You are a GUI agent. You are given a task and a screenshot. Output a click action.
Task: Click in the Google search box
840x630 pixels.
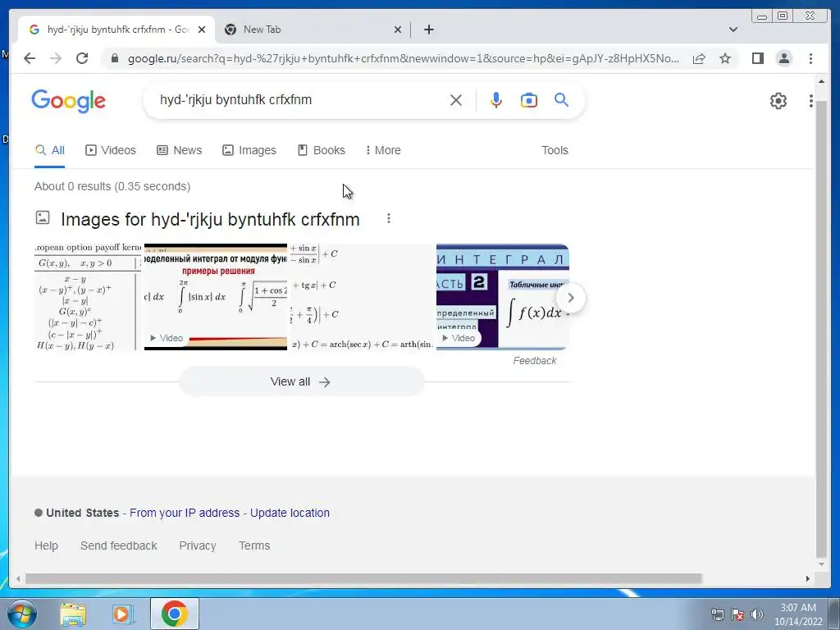coord(300,100)
